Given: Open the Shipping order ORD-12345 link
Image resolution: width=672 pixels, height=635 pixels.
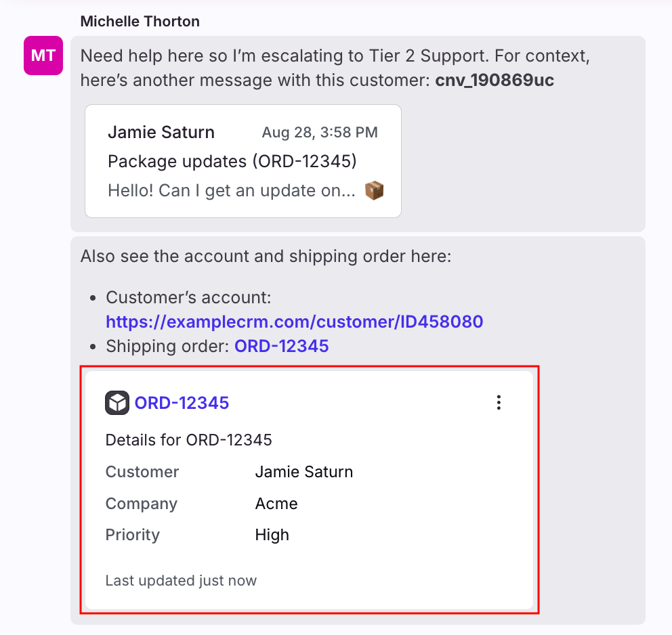Looking at the screenshot, I should click(282, 346).
